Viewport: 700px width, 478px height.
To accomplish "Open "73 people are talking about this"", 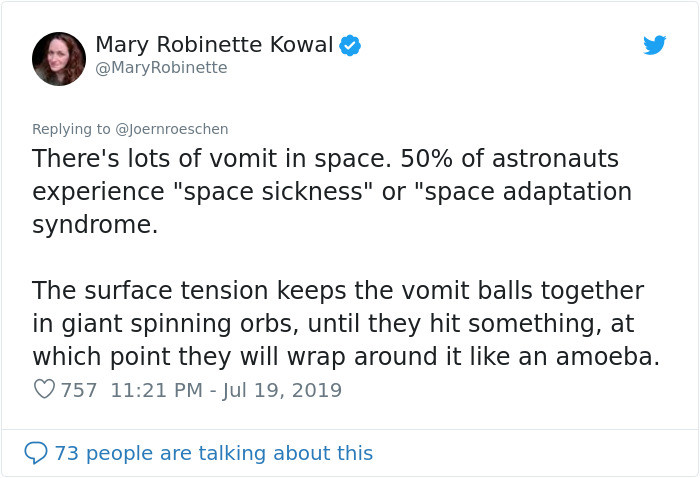I will coord(213,453).
